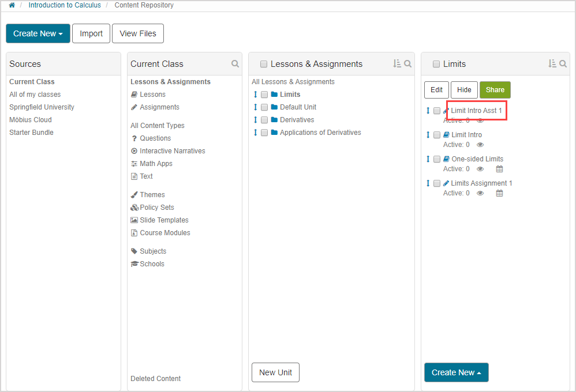Click calendar icon under Limits Assignment 1

[500, 193]
